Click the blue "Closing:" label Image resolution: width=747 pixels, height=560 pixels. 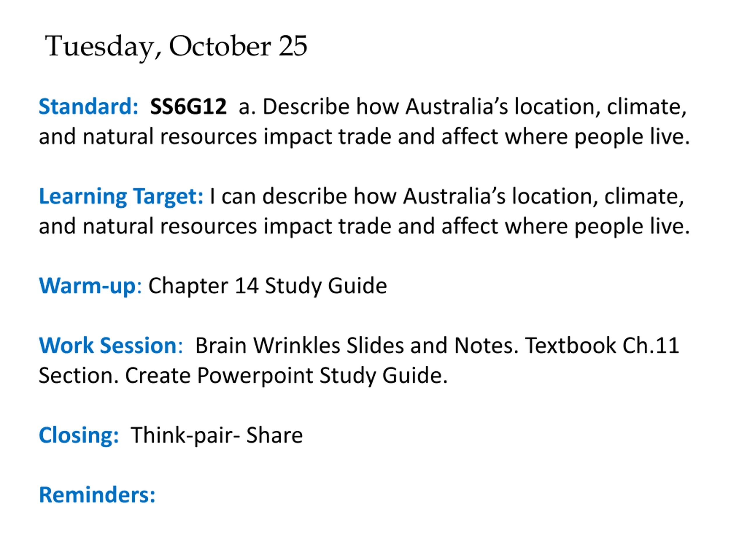[79, 435]
